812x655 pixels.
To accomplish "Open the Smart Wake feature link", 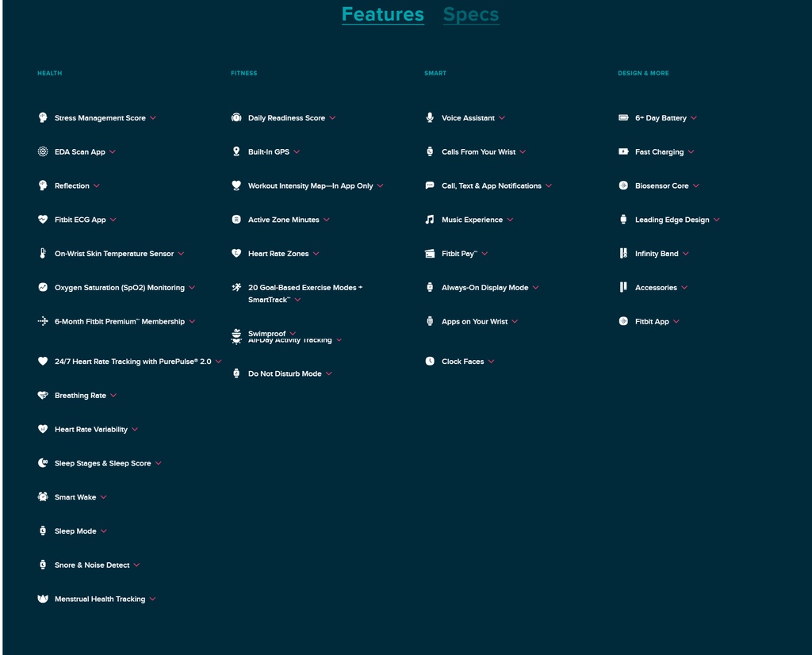I will pyautogui.click(x=75, y=497).
